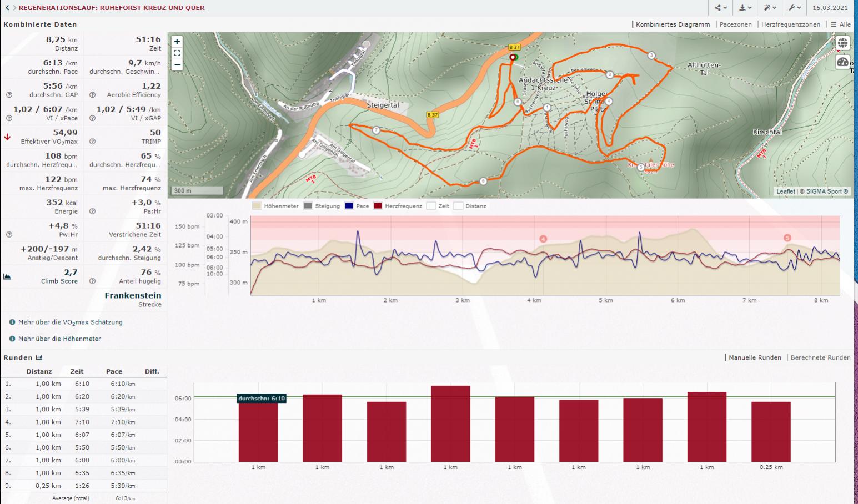Open the share dropdown menu
This screenshot has height=504, width=858.
721,8
